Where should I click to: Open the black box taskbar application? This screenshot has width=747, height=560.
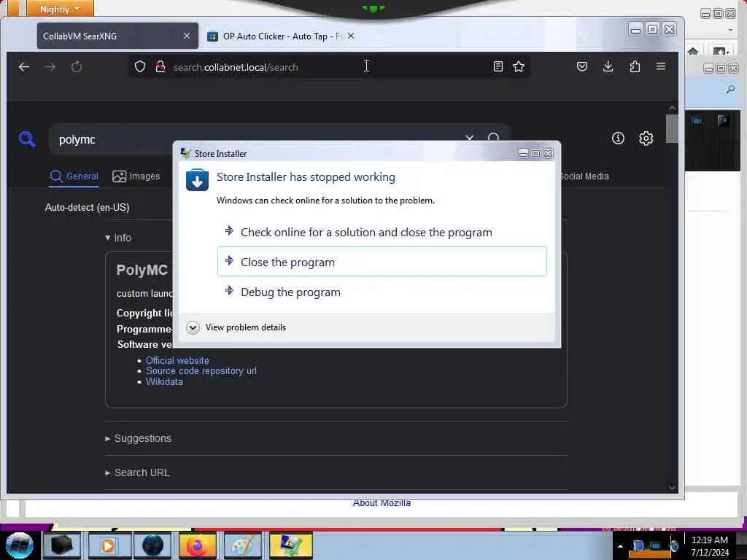point(62,545)
